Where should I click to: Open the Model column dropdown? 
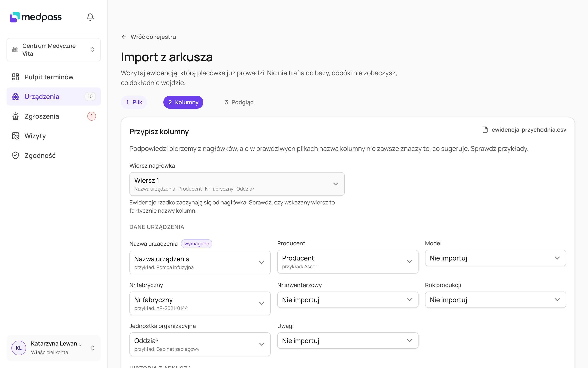(496, 258)
